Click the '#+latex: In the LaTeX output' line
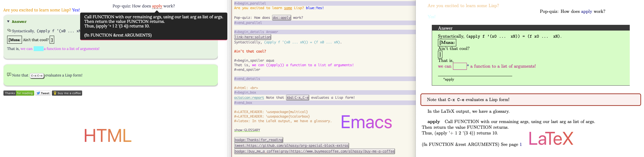The width and height of the screenshot is (644, 157). click(x=283, y=121)
